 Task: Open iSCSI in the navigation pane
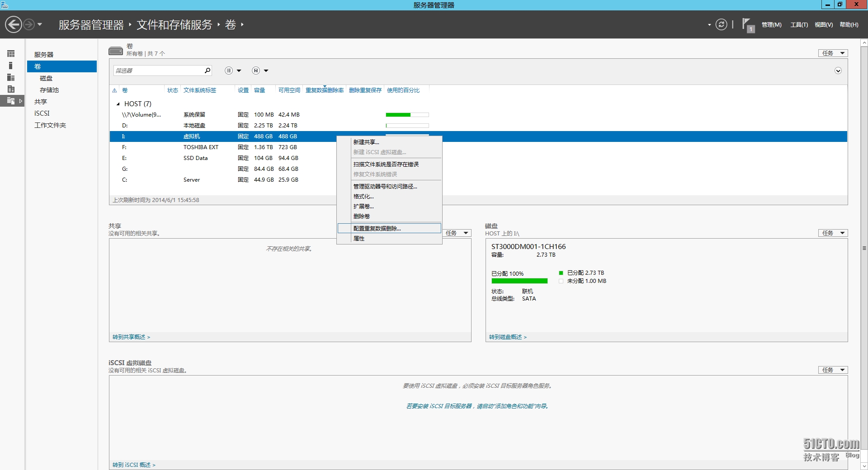42,113
